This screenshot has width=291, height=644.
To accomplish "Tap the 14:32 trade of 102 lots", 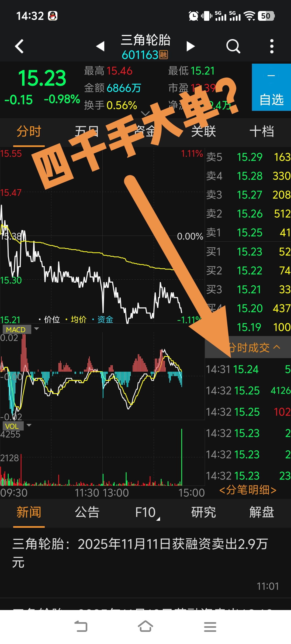I will coord(248,412).
